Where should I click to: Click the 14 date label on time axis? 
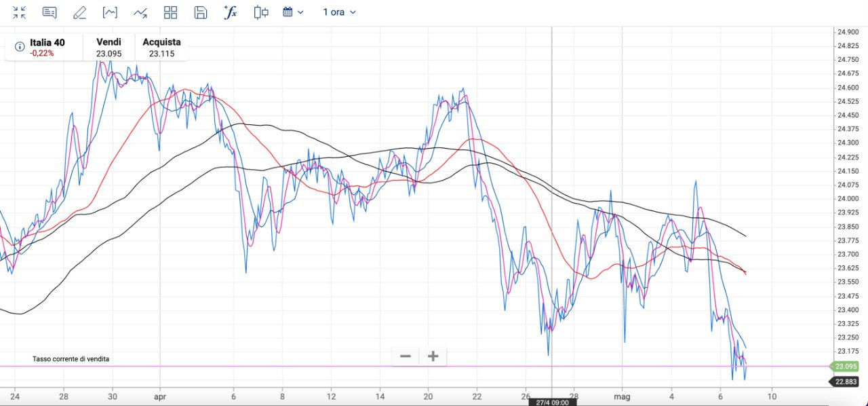[x=380, y=396]
